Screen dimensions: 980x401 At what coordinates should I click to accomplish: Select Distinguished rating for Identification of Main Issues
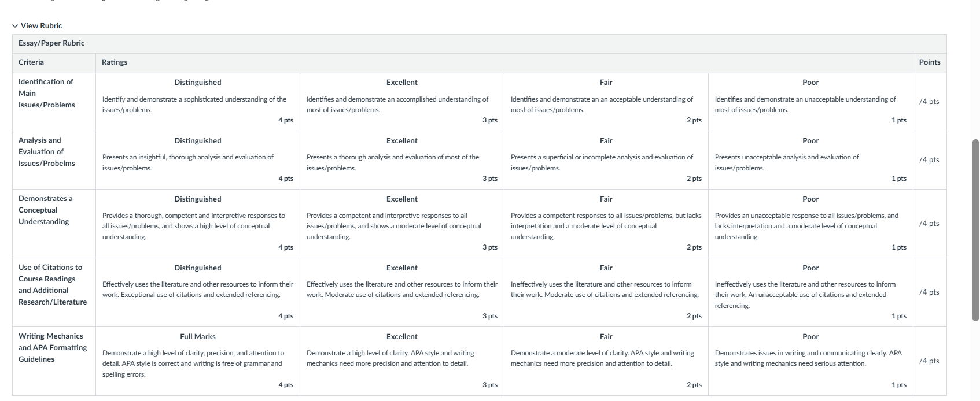click(198, 102)
